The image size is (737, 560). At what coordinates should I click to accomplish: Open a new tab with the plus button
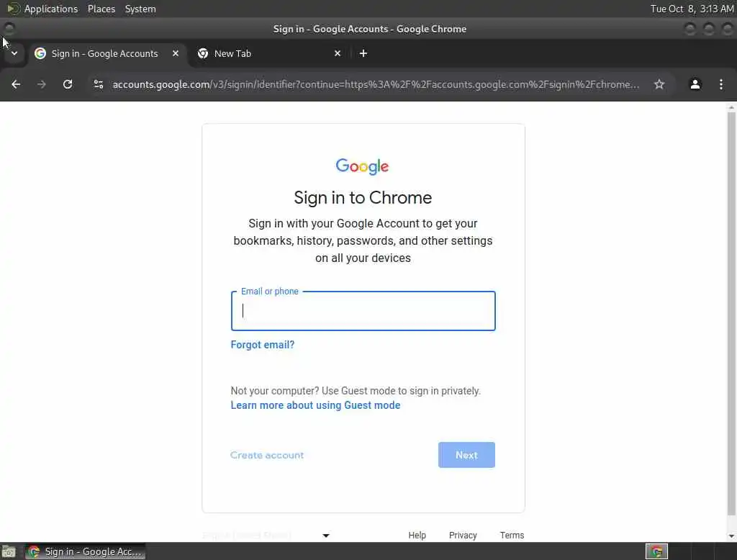click(363, 53)
